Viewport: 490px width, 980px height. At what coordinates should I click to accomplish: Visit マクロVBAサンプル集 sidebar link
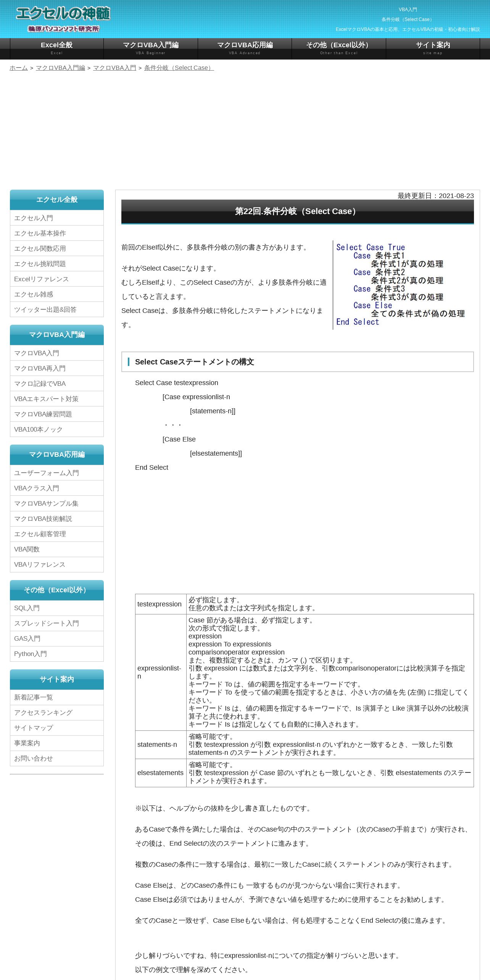[x=56, y=503]
